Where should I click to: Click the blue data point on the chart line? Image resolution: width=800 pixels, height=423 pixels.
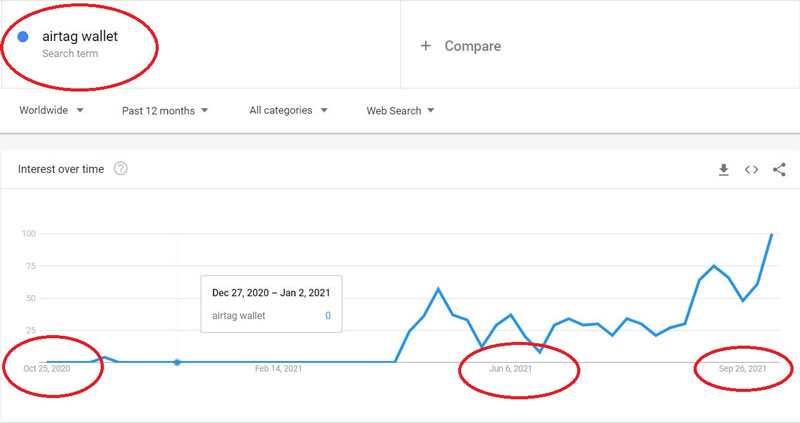pos(177,361)
